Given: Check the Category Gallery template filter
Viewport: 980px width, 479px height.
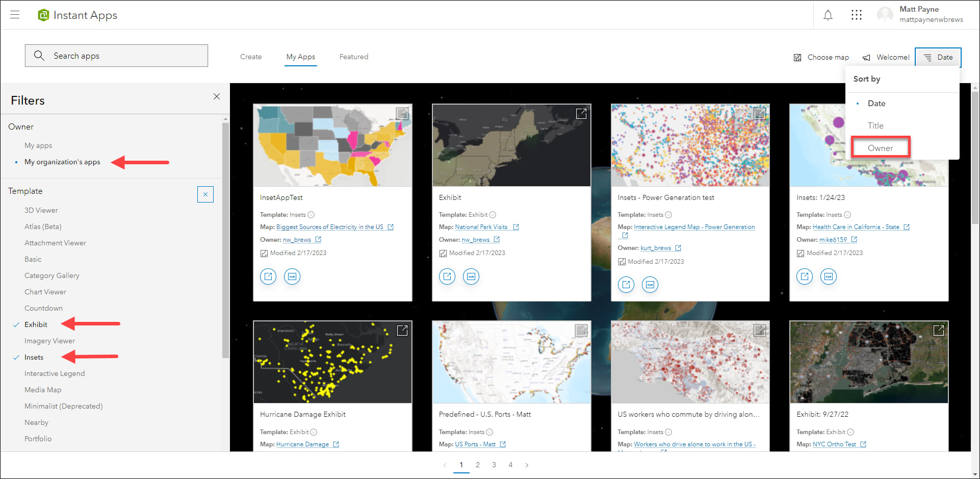Looking at the screenshot, I should (52, 275).
